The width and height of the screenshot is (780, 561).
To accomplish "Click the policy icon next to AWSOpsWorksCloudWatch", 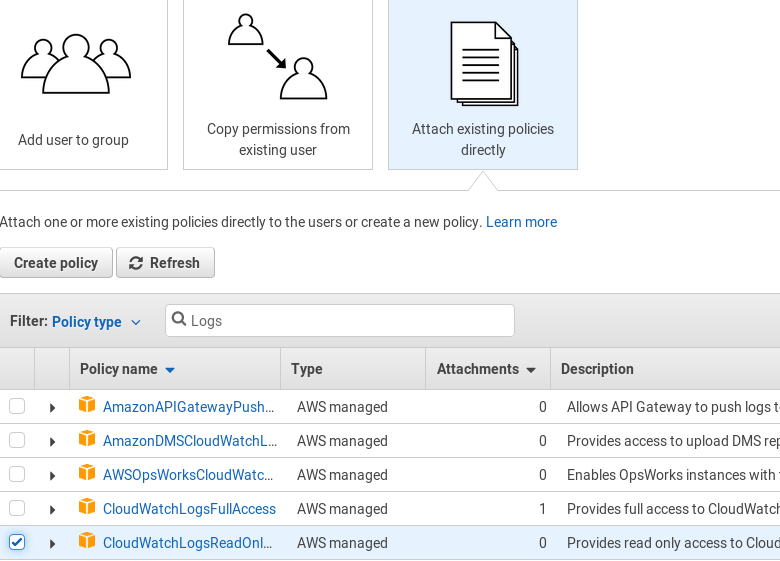I will point(87,474).
